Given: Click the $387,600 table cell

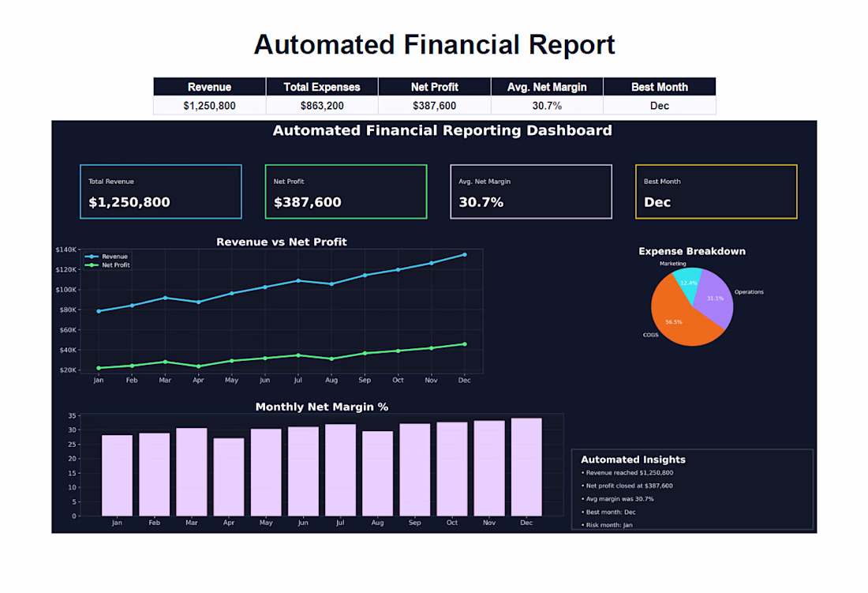Looking at the screenshot, I should click(x=435, y=105).
